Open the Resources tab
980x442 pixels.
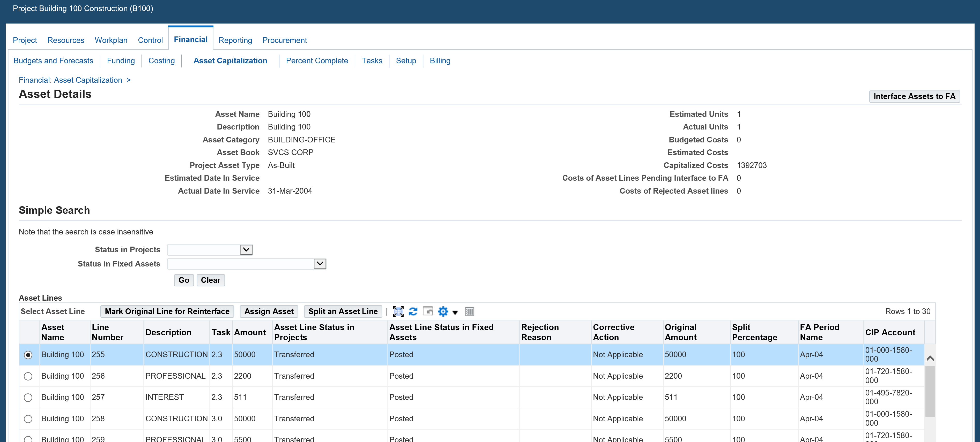[x=66, y=40]
